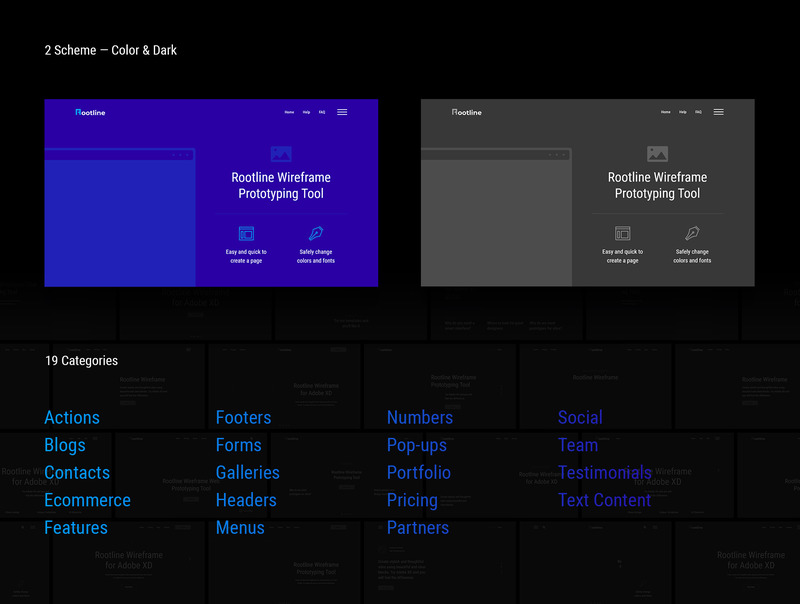This screenshot has height=604, width=800.
Task: Click page layout icon in blue preview
Action: [x=246, y=234]
